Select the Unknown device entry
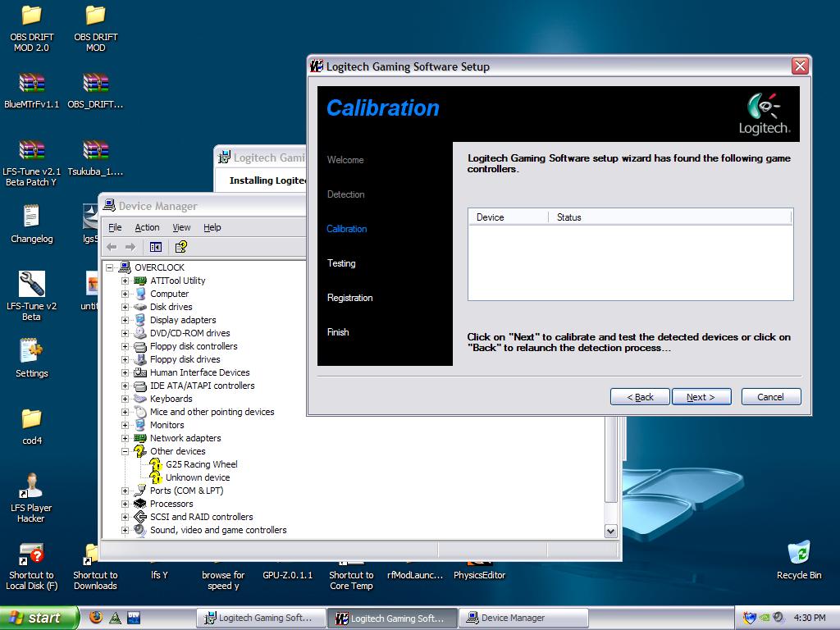 tap(198, 477)
